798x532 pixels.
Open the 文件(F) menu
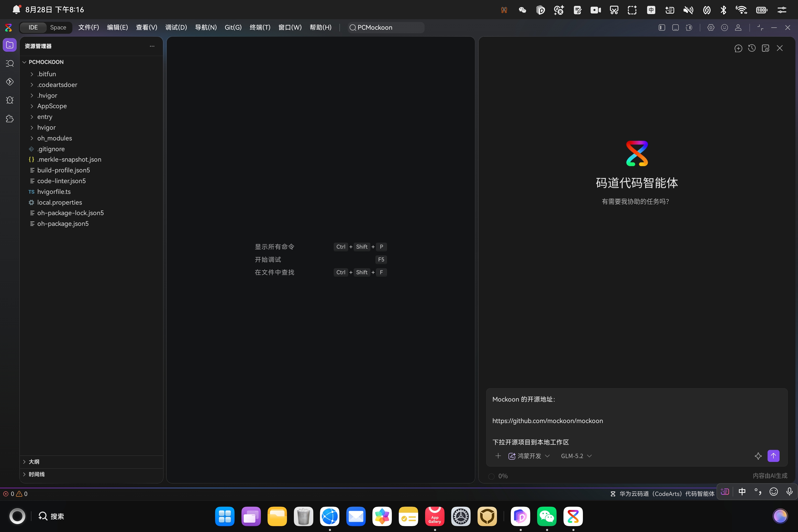pyautogui.click(x=88, y=27)
